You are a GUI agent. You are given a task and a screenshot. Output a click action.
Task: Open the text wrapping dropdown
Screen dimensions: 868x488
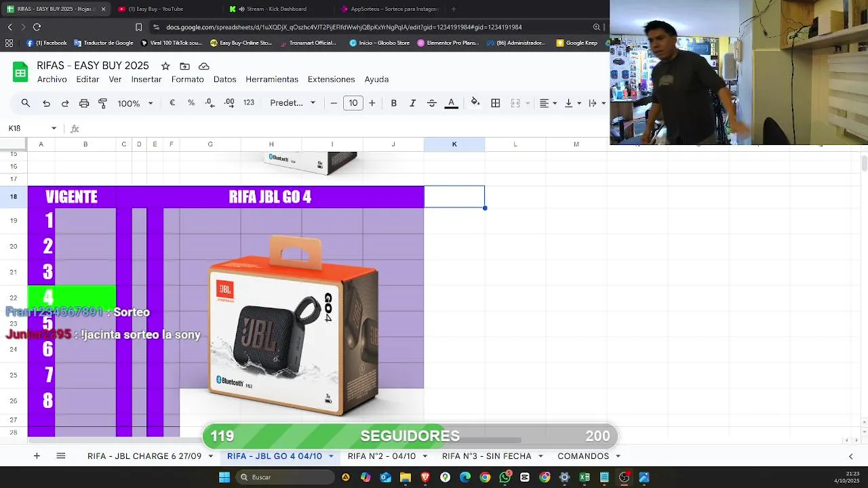597,103
